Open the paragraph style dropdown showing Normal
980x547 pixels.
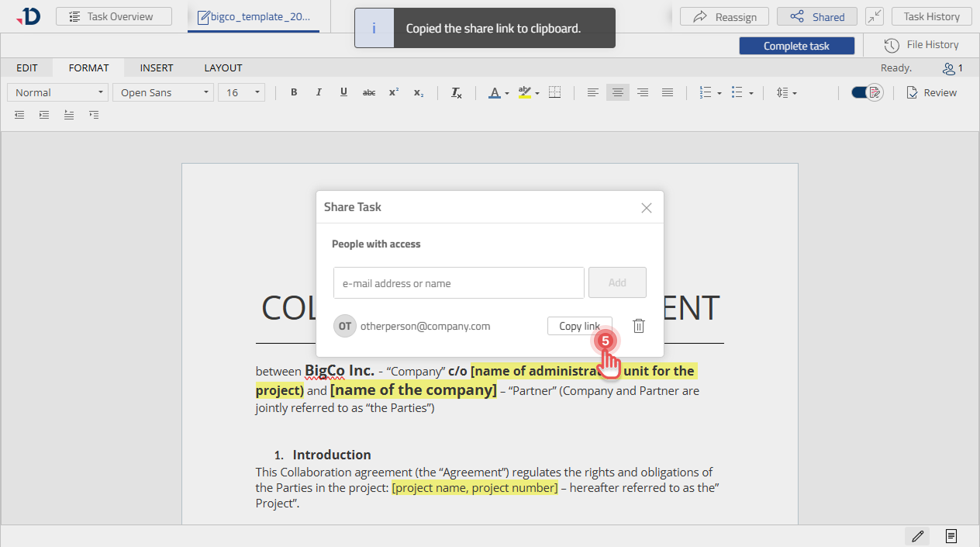click(x=57, y=92)
